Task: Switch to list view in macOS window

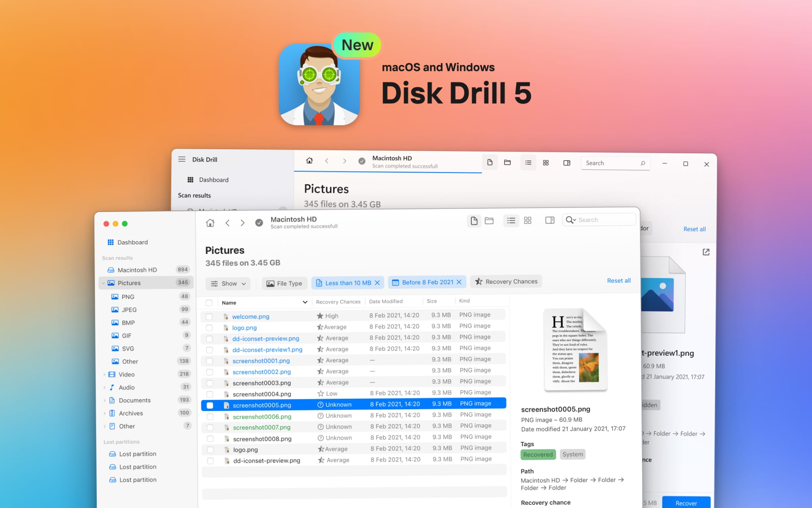Action: [511, 221]
